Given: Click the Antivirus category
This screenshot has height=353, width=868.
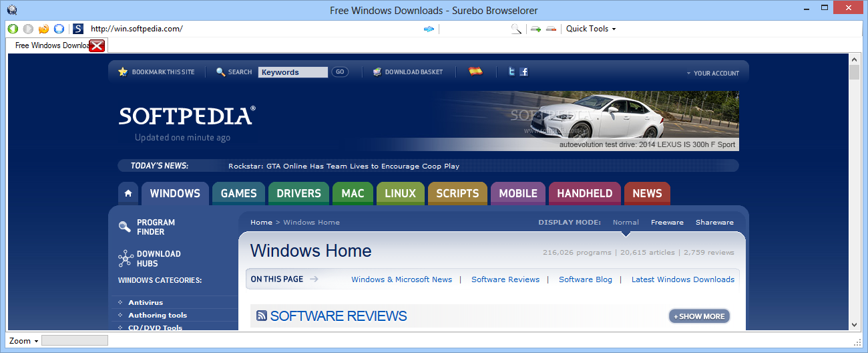Looking at the screenshot, I should tap(146, 302).
